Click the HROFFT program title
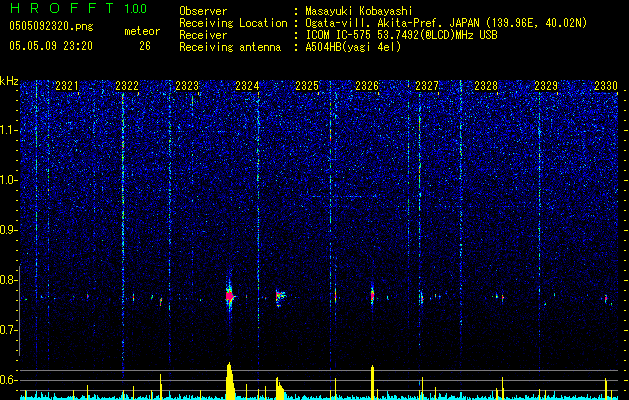Screen dimensions: 629x400 (x=62, y=8)
